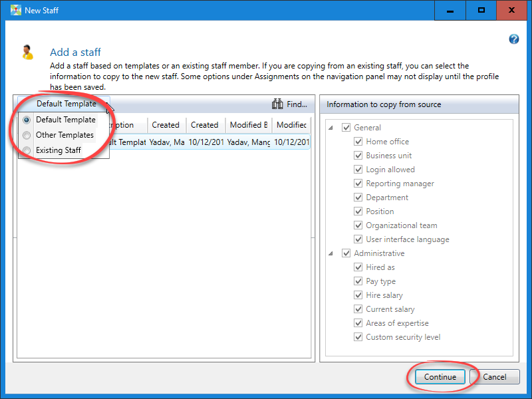Click the binoculars Find icon
Viewport: 532px width, 399px height.
(x=278, y=104)
